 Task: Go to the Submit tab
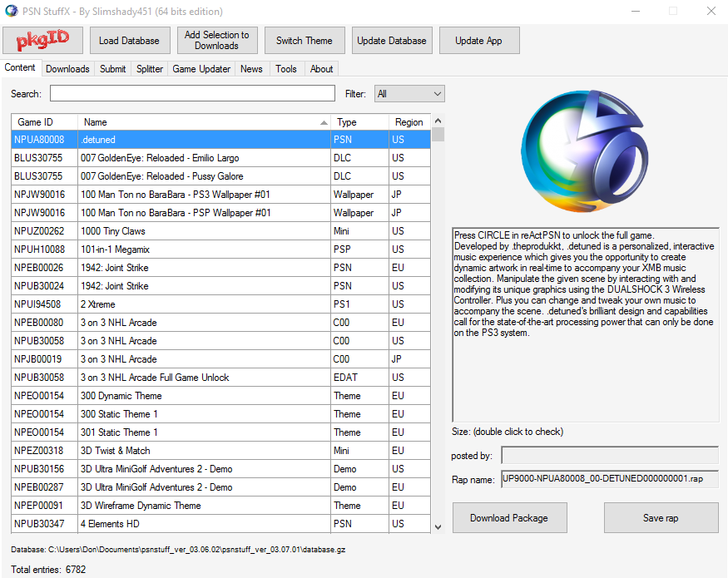coord(113,69)
